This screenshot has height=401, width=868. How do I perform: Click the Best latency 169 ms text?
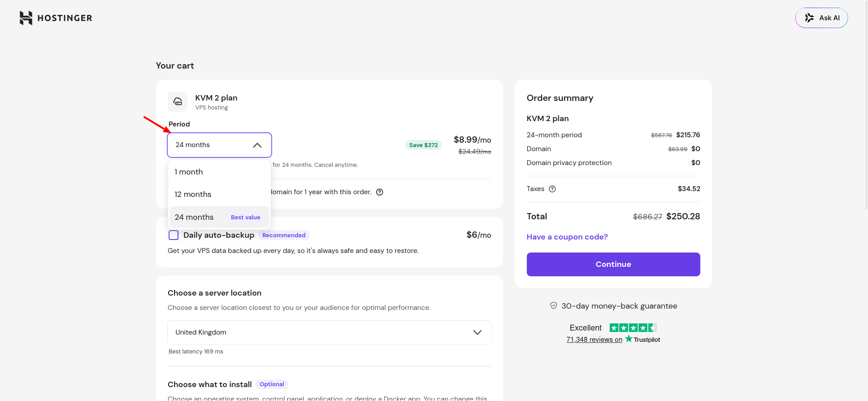[196, 351]
